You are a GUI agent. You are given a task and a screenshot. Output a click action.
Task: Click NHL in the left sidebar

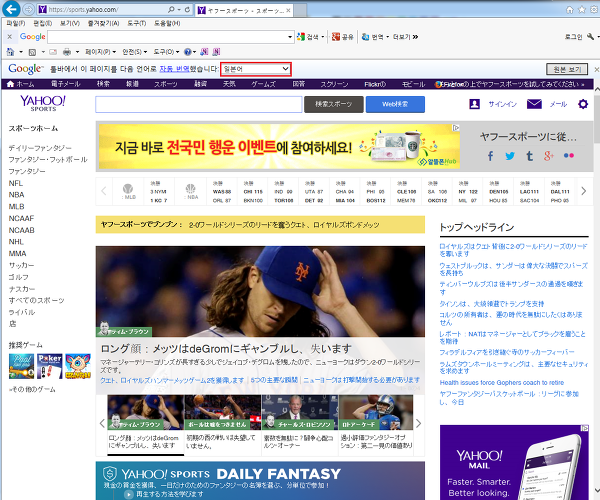click(16, 242)
